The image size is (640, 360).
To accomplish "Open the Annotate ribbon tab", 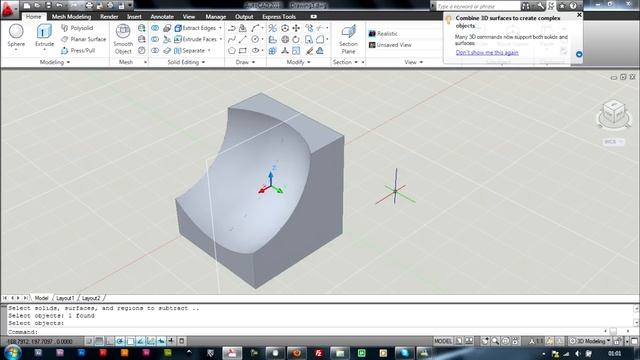I will pos(162,17).
